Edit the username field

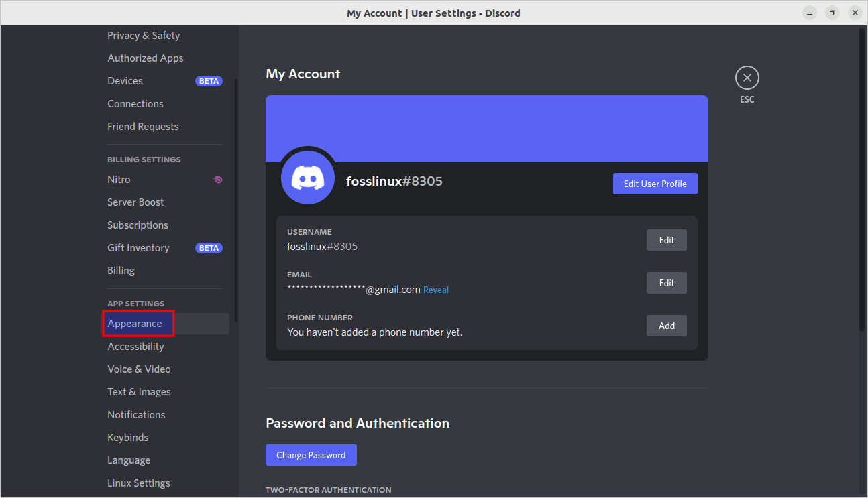pos(666,240)
